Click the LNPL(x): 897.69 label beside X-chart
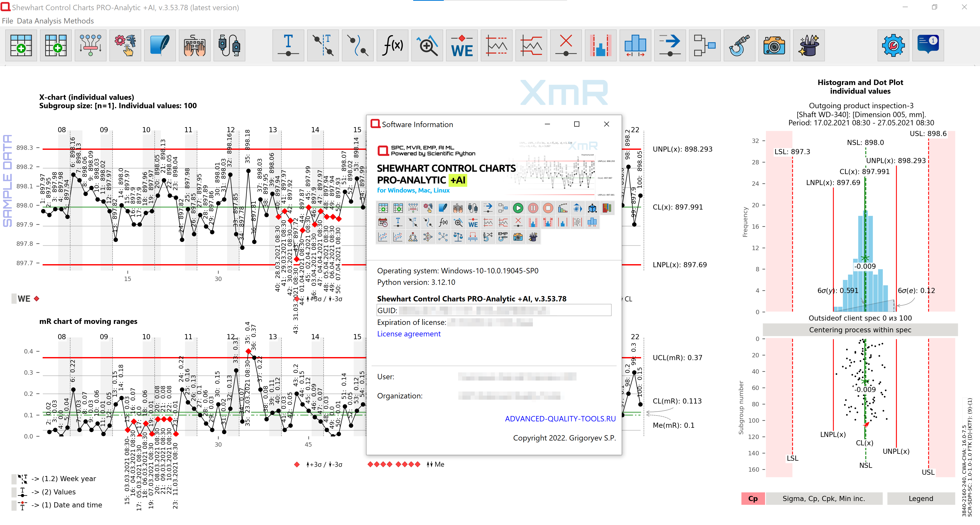 [679, 265]
